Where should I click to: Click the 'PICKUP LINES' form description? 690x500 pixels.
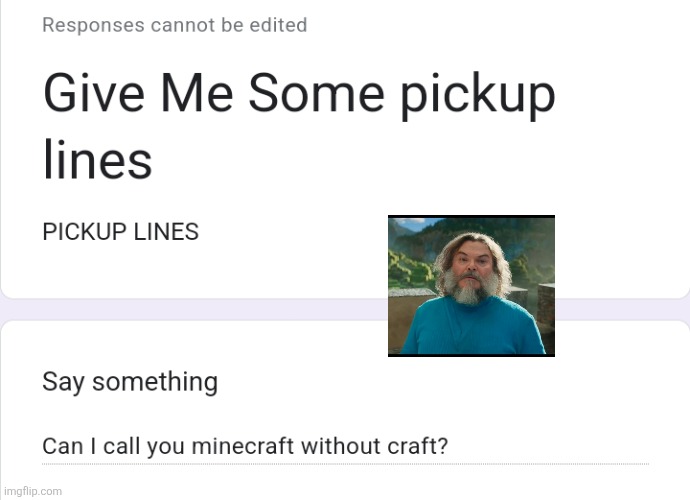(x=121, y=232)
